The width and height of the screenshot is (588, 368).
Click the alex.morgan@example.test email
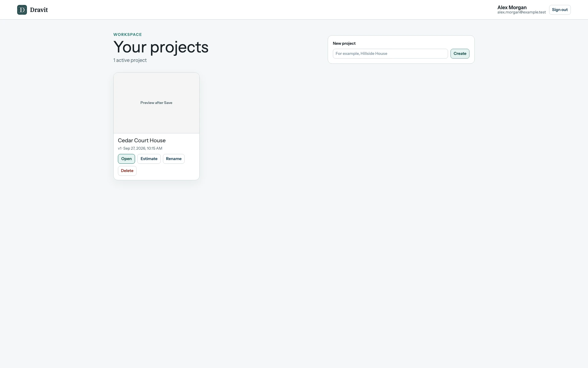pyautogui.click(x=522, y=12)
